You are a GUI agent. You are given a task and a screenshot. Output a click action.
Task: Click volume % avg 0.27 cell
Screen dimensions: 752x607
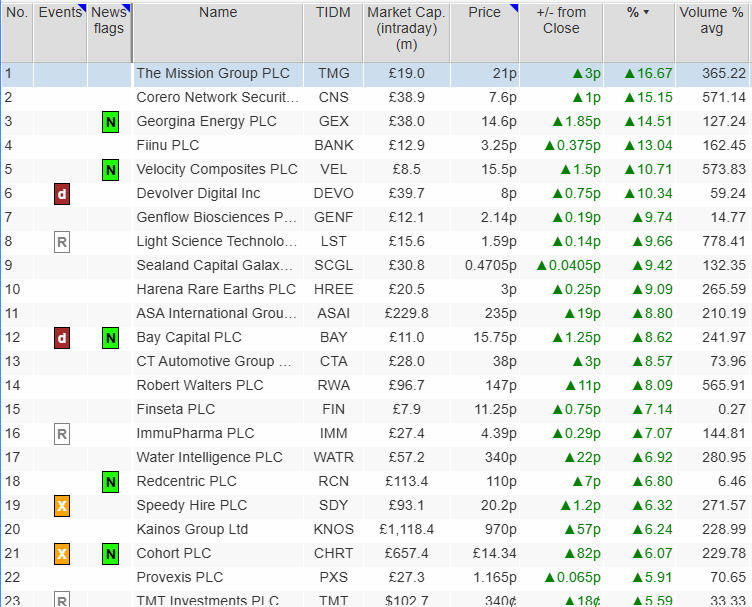pos(711,409)
